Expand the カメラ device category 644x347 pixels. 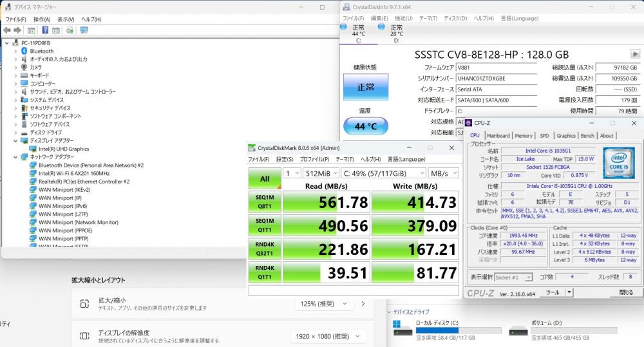pos(15,67)
